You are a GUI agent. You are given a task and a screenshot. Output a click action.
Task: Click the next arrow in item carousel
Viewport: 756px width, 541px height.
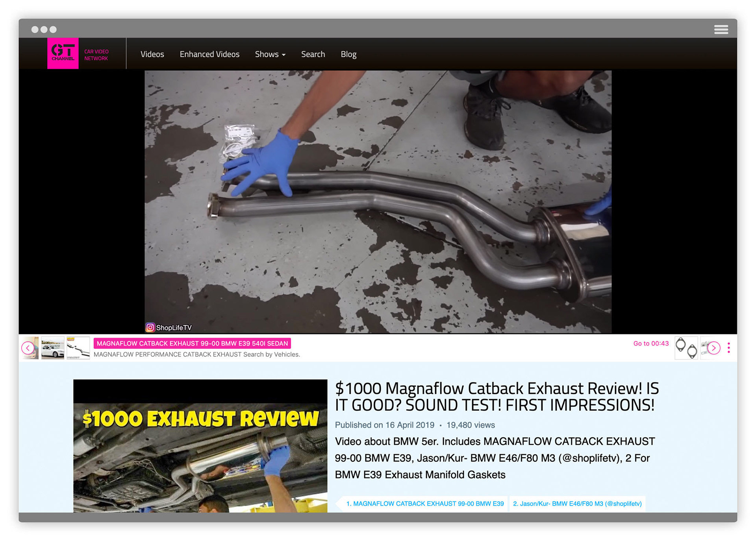point(713,348)
